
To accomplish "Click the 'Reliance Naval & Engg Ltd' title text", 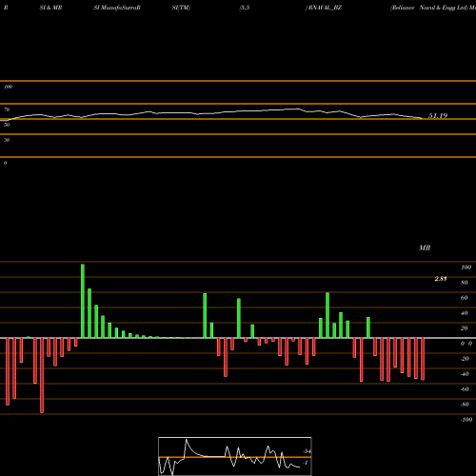I will tap(429, 8).
